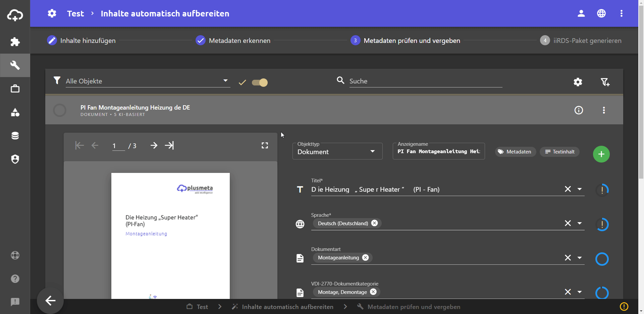Click into the Suche search field
The width and height of the screenshot is (644, 314).
click(x=426, y=81)
